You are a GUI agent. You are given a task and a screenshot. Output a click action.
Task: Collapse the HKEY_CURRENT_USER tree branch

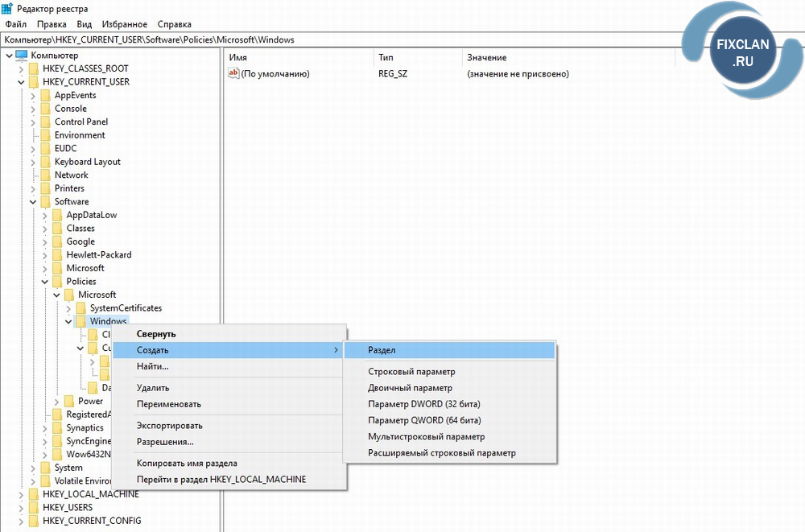click(x=21, y=82)
